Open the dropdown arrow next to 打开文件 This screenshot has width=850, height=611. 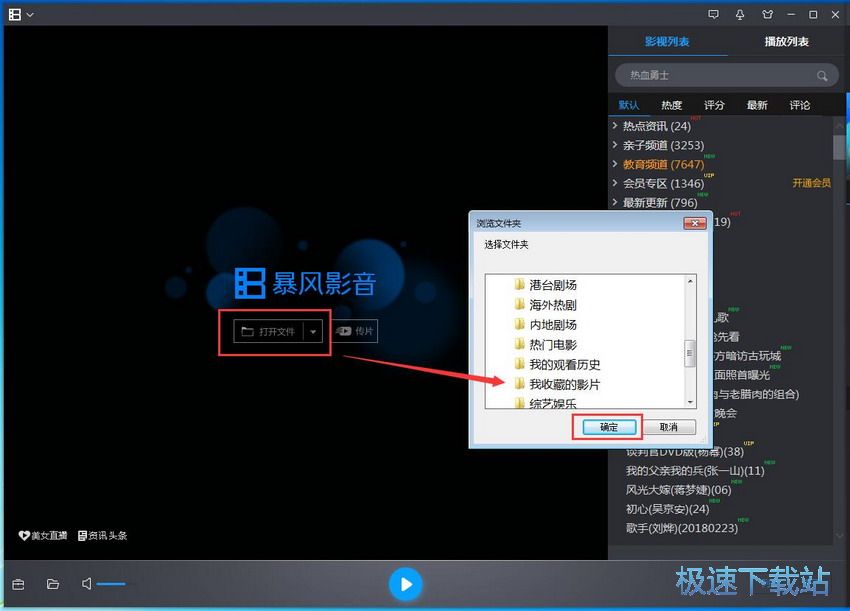(313, 331)
